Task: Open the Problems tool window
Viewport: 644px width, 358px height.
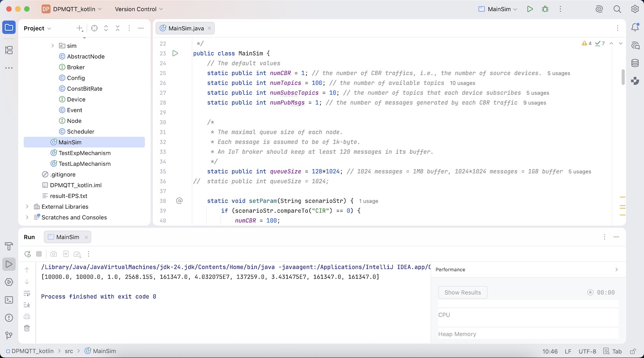Action: pyautogui.click(x=9, y=318)
